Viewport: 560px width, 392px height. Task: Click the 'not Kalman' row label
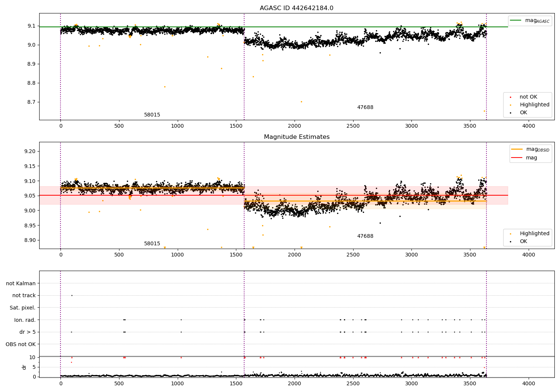point(21,284)
